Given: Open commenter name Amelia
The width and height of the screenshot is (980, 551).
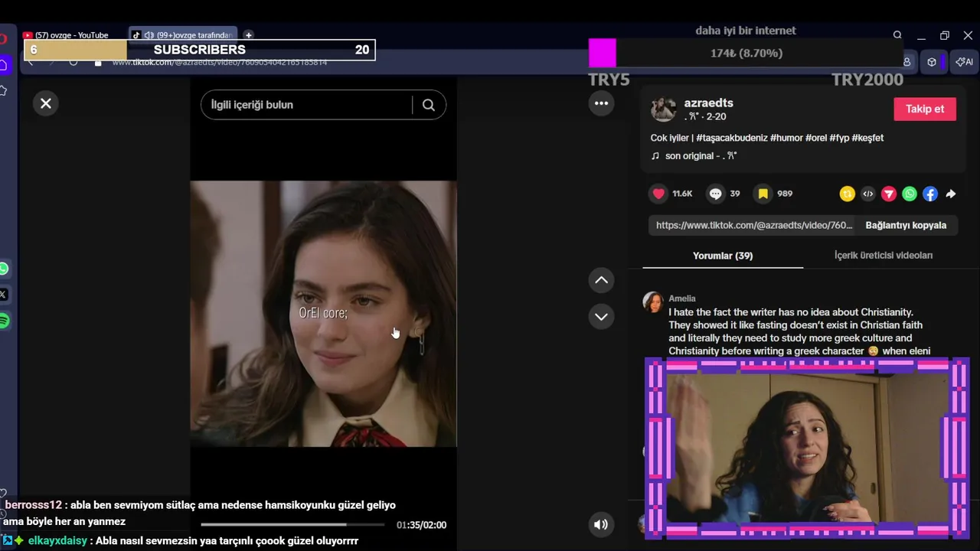Looking at the screenshot, I should 681,298.
